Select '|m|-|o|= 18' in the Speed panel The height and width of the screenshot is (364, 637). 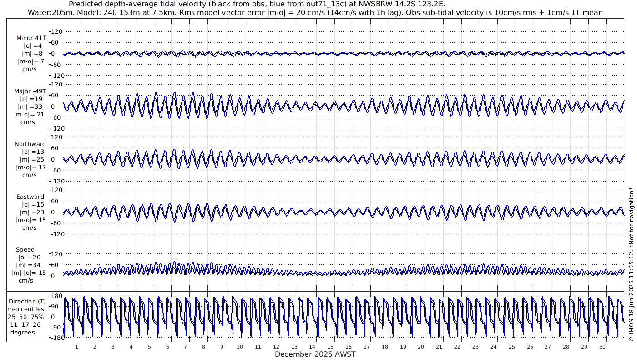pos(29,273)
